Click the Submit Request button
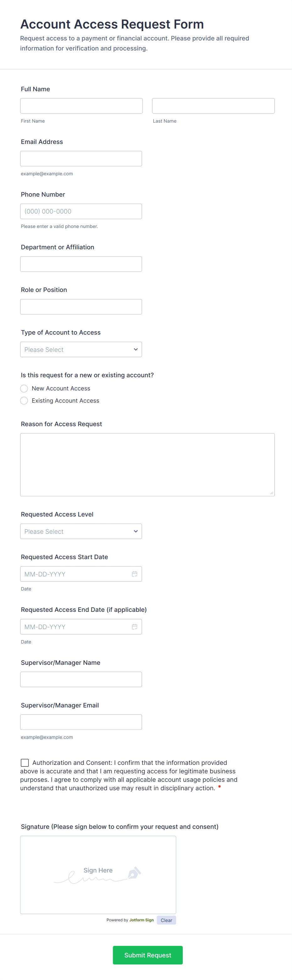This screenshot has width=292, height=980. [x=147, y=955]
